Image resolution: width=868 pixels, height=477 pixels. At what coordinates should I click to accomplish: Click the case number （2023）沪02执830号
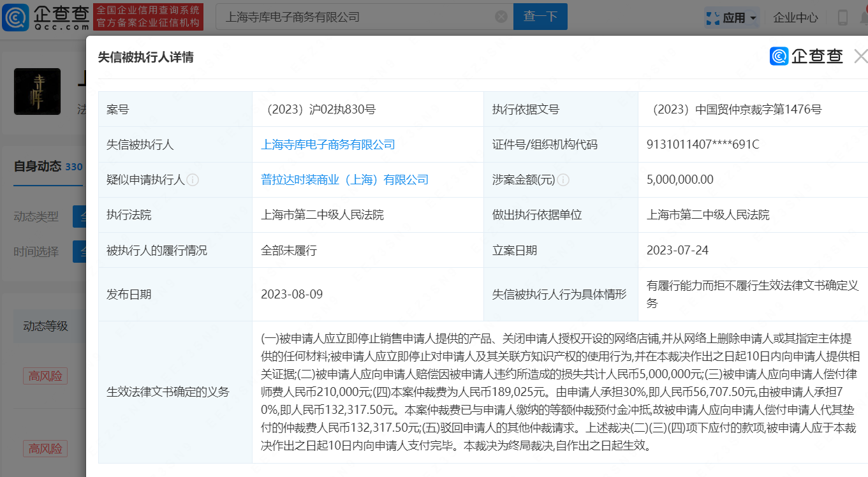tap(318, 110)
